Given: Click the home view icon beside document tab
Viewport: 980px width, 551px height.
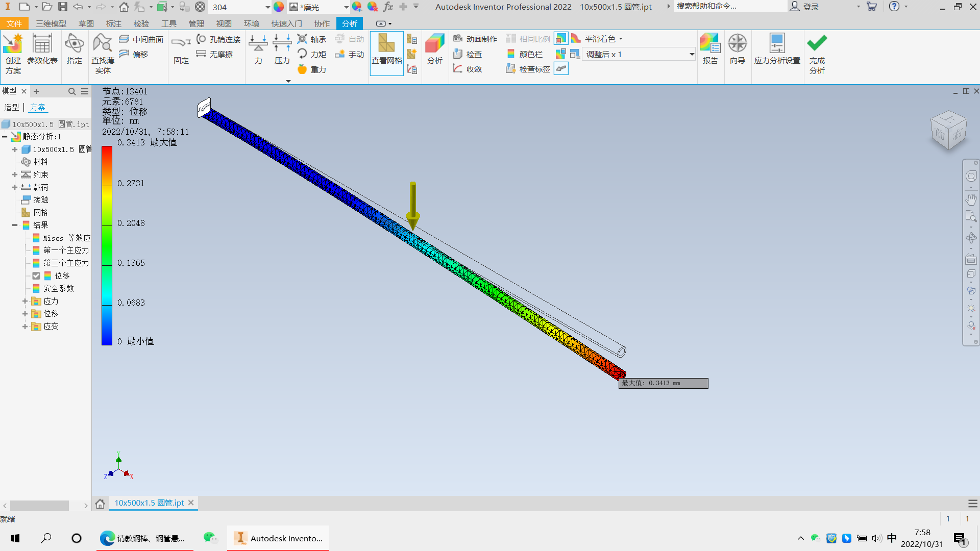Looking at the screenshot, I should click(100, 504).
